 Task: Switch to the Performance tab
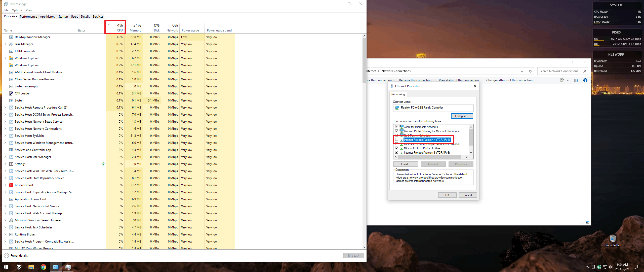pyautogui.click(x=28, y=17)
